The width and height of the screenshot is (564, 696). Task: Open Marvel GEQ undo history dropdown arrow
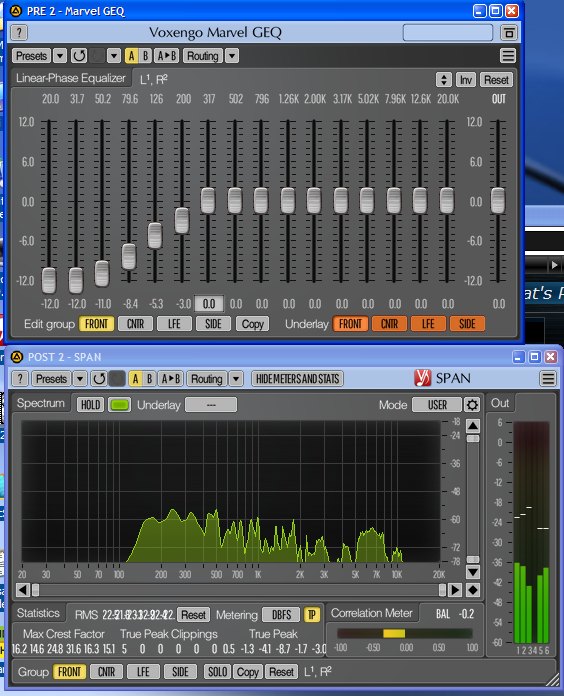(x=114, y=56)
